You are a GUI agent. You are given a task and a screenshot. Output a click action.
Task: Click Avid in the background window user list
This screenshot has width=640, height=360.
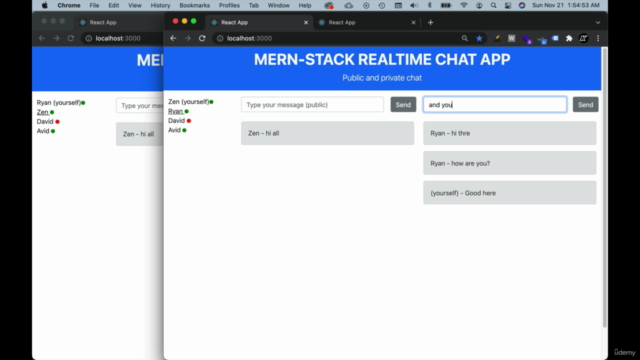pyautogui.click(x=43, y=131)
